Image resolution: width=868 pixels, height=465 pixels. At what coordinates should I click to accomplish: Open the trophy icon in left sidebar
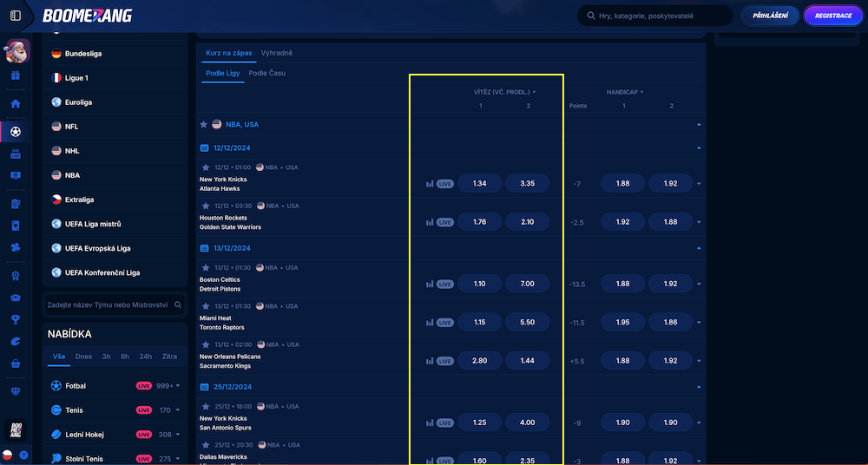coord(15,318)
